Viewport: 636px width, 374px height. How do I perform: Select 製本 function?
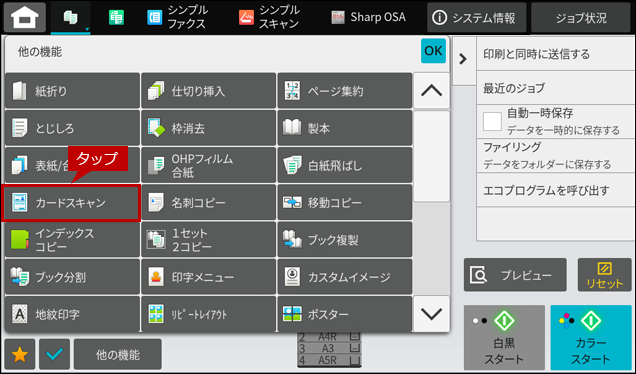(345, 128)
